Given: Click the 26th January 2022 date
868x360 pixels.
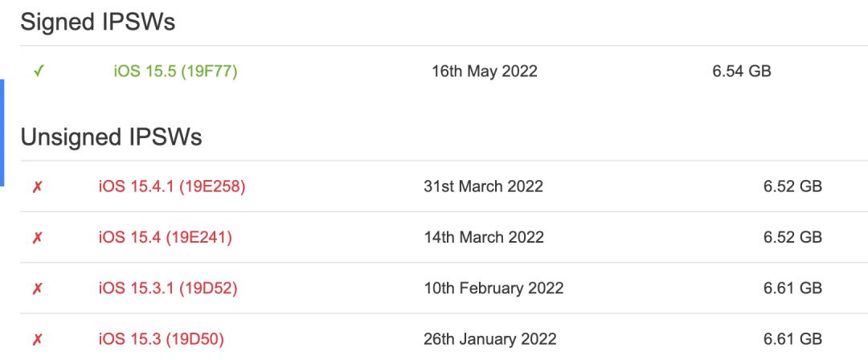Looking at the screenshot, I should (490, 339).
